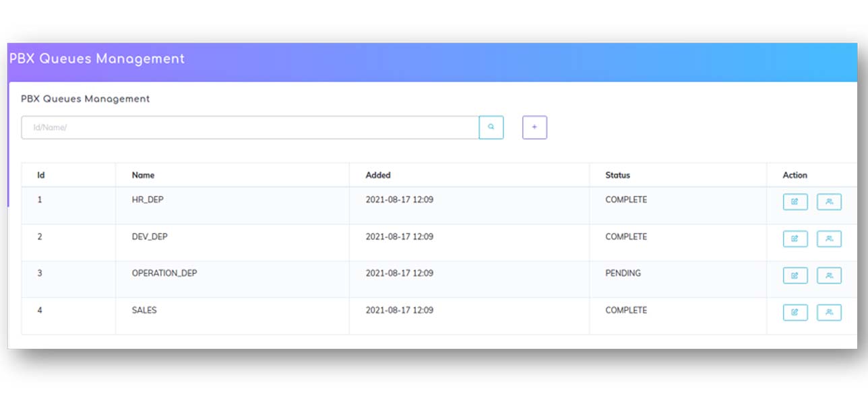The height and width of the screenshot is (404, 868).
Task: Select the HR_DEP name cell
Action: pos(148,200)
